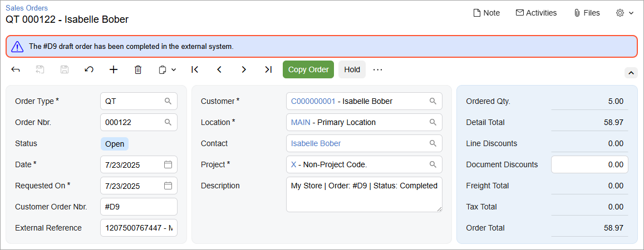Open the Files attachments panel
This screenshot has width=644, height=250.
coord(587,13)
